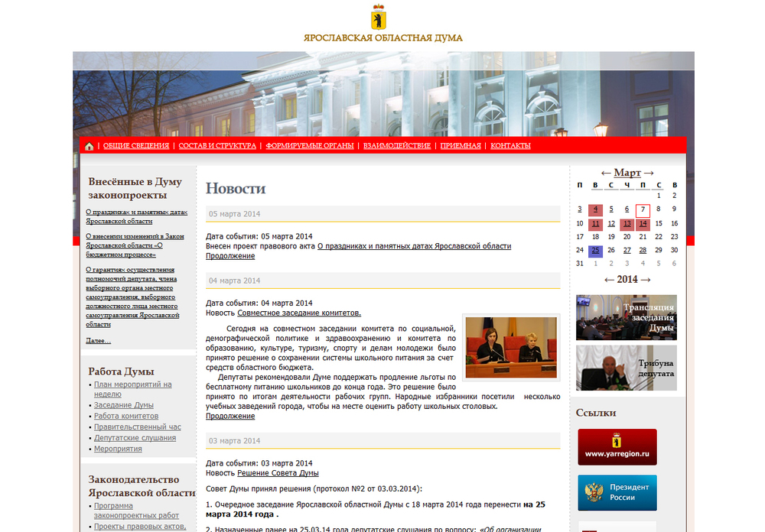The image size is (765, 532).
Task: Open the Проекты правовых актов link
Action: (x=140, y=527)
